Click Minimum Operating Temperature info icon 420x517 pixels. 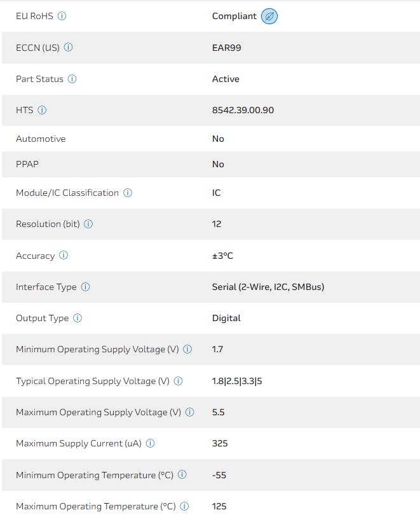182,475
